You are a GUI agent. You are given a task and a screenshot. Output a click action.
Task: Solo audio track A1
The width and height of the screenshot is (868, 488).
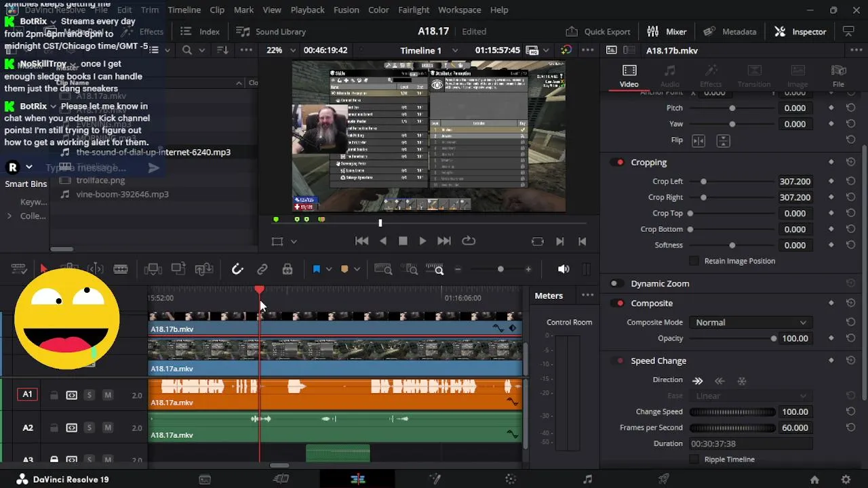click(x=89, y=395)
